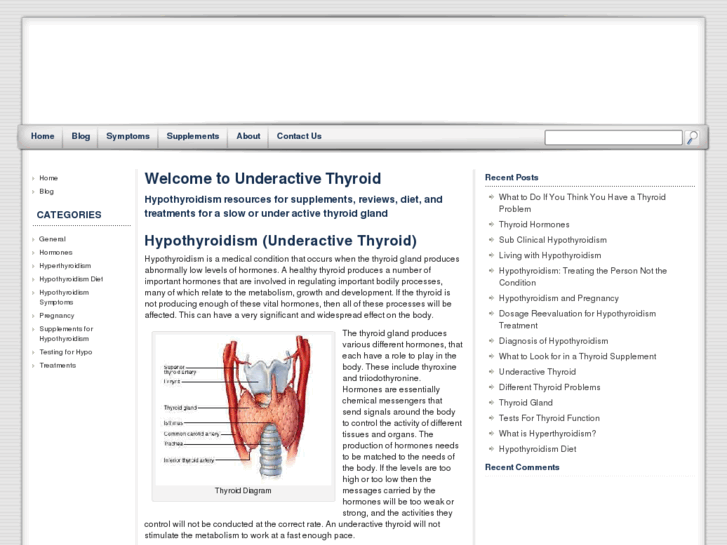Screen dimensions: 727x545
Task: Click the Recent Comments heading
Action: point(522,468)
